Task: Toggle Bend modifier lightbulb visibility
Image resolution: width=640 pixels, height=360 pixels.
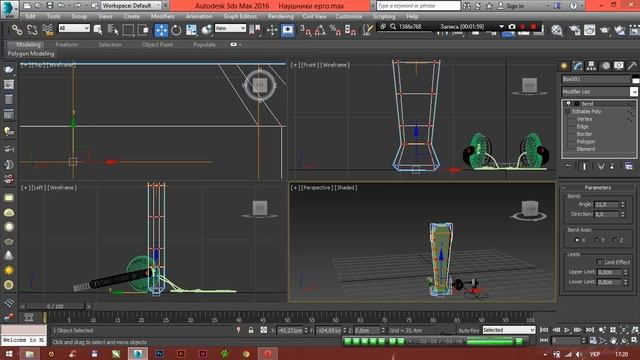Action: coord(568,104)
